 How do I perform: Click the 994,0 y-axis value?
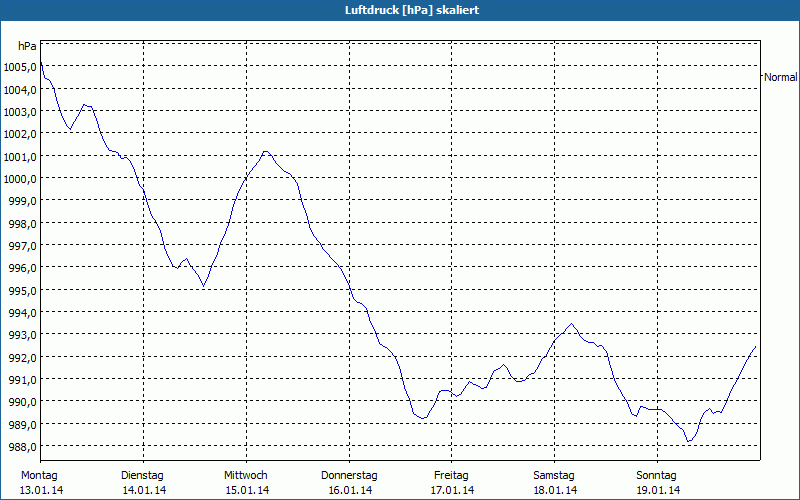point(22,313)
